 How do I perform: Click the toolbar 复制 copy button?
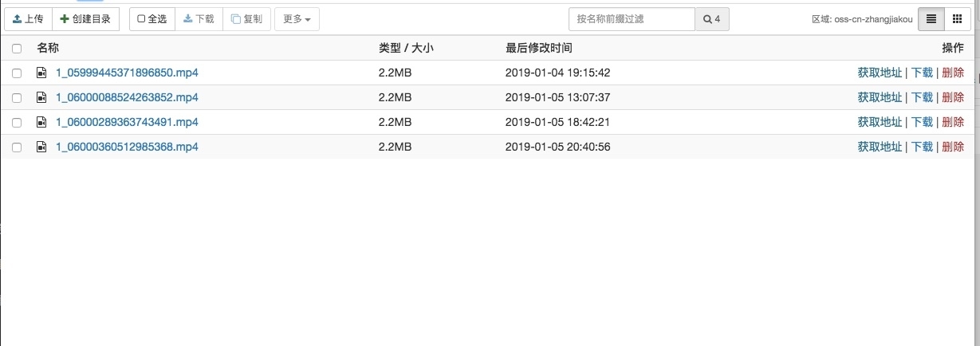(246, 19)
